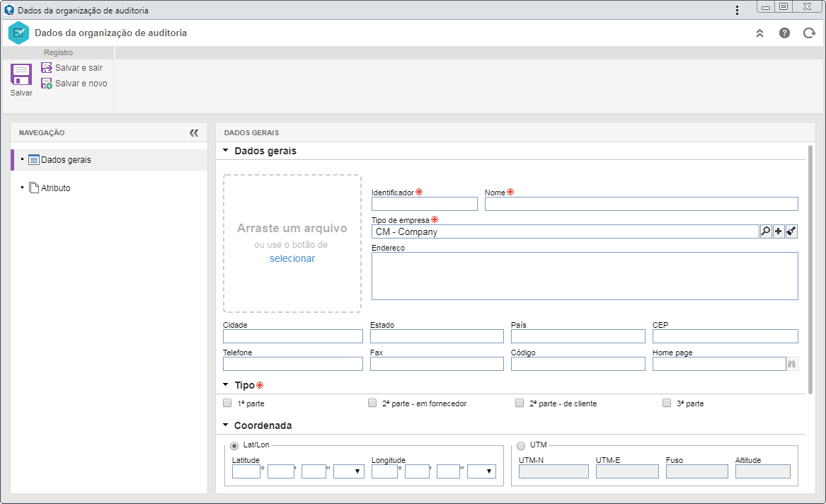The height and width of the screenshot is (504, 826).
Task: Click the Nome input field
Action: [641, 204]
